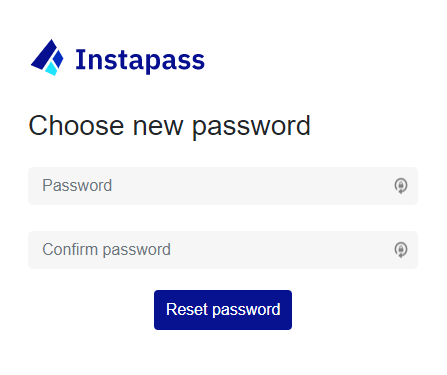Click the word "password" in the page heading
447x375 pixels.
coord(251,127)
